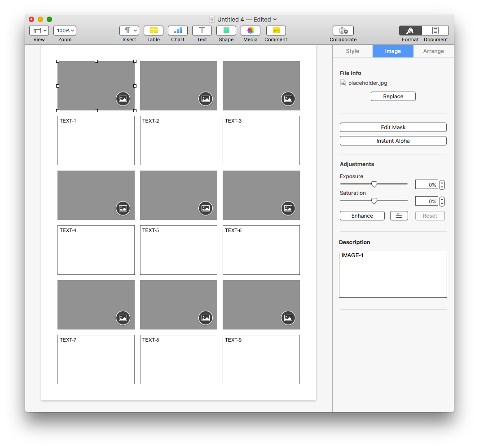Select the TEXT-5 text box

(x=179, y=250)
